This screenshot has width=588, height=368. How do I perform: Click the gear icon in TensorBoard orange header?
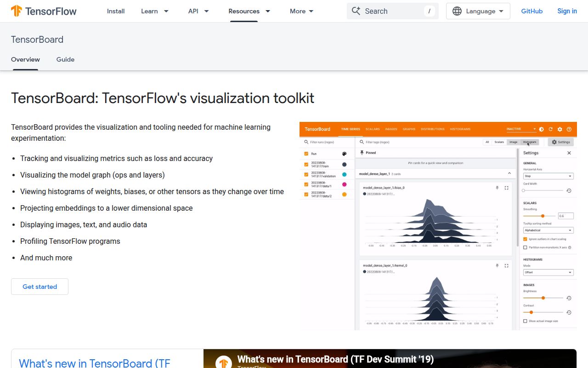560,129
